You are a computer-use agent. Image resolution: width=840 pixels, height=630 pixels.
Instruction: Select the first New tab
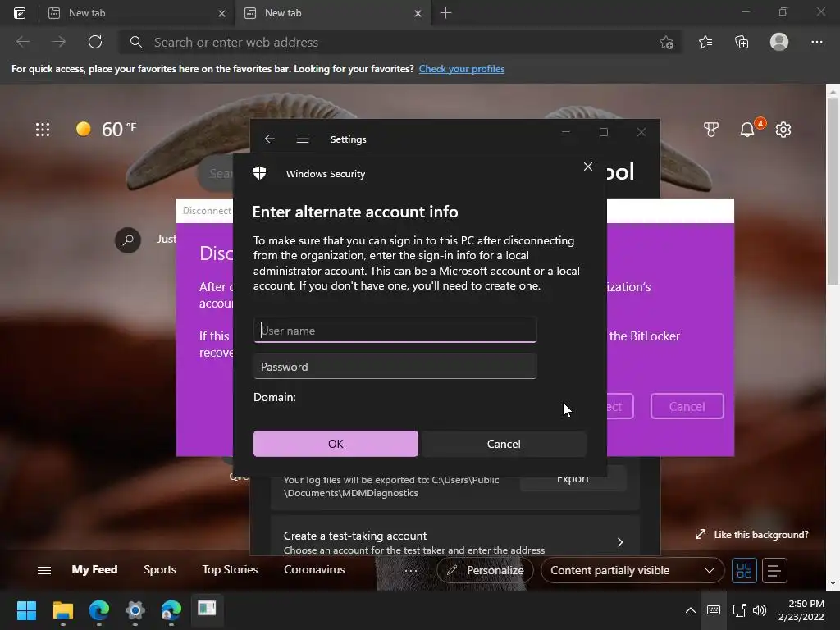[x=137, y=13]
